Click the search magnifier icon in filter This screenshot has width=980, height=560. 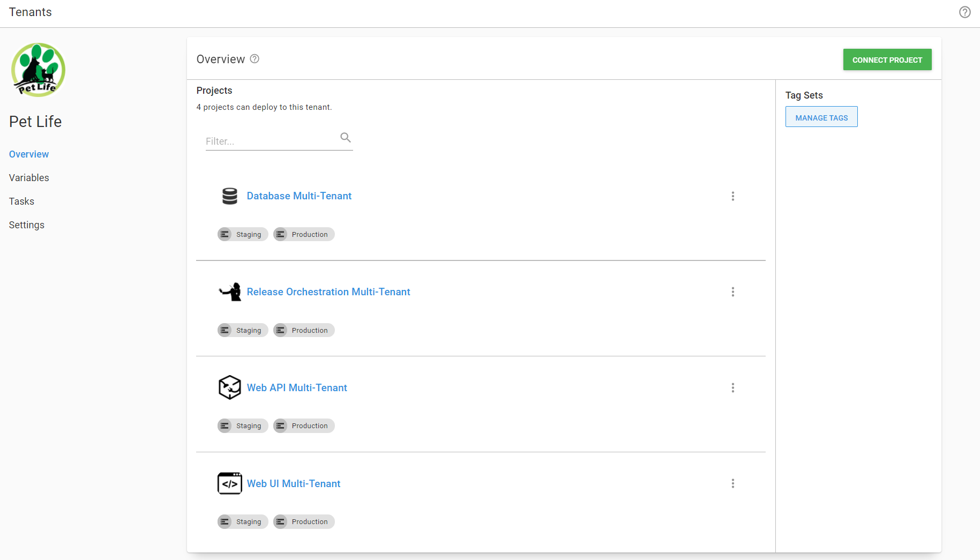click(346, 138)
